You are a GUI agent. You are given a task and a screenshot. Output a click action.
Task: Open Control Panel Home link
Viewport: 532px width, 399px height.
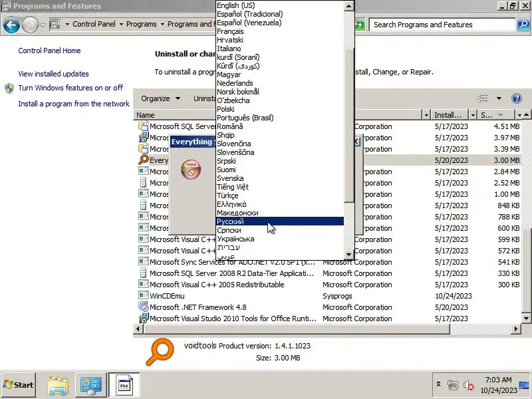tap(49, 51)
